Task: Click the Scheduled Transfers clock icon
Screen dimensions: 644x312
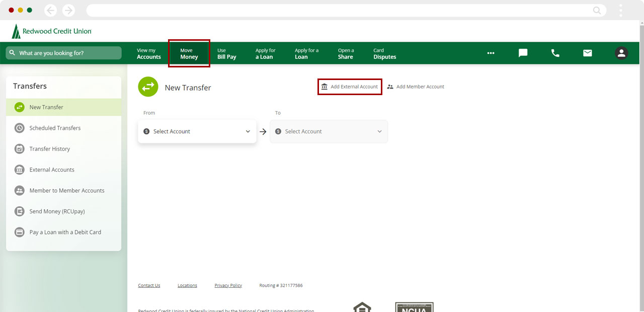Action: pos(19,128)
